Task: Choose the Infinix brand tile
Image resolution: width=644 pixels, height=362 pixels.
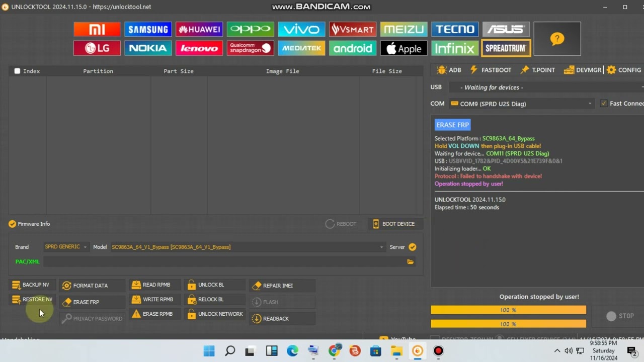Action: pos(455,48)
